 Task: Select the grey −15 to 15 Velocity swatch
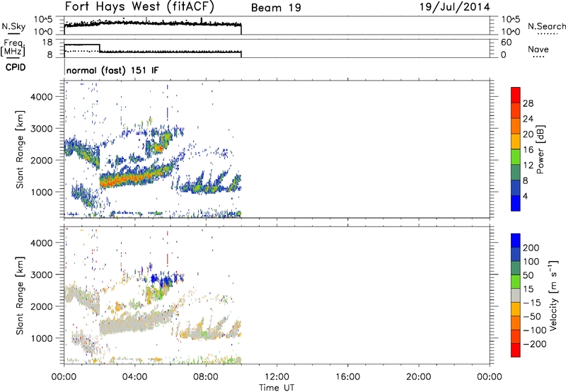pyautogui.click(x=516, y=296)
